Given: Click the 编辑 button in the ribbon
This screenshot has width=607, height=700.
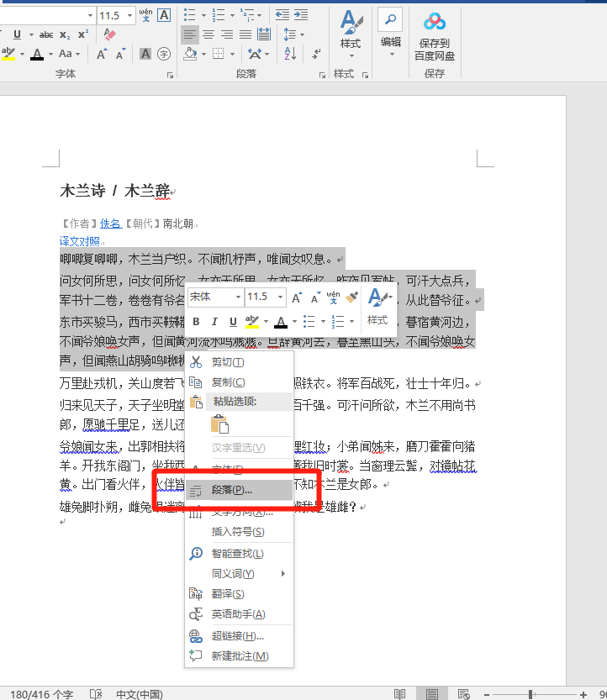Looking at the screenshot, I should point(391,33).
